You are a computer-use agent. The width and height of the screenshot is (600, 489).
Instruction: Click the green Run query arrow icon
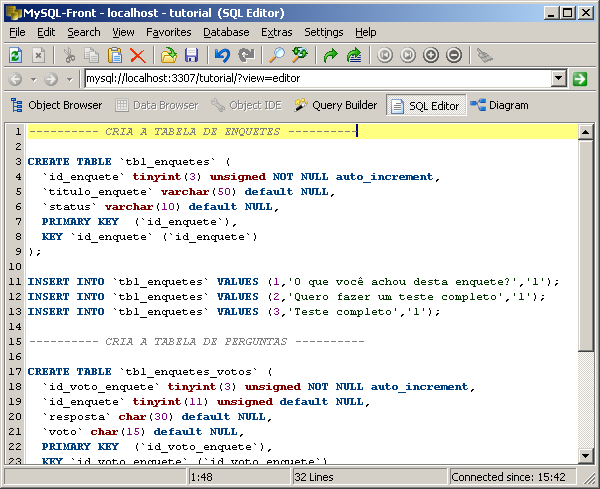[x=331, y=55]
